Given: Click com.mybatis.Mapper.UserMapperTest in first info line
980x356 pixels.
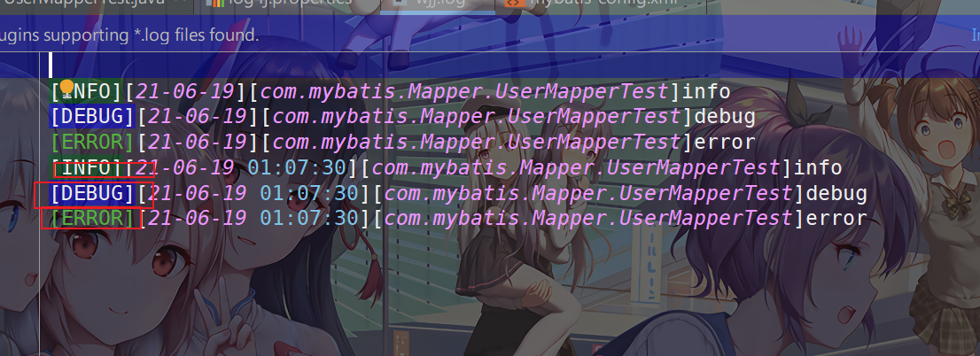Looking at the screenshot, I should pos(464,92).
